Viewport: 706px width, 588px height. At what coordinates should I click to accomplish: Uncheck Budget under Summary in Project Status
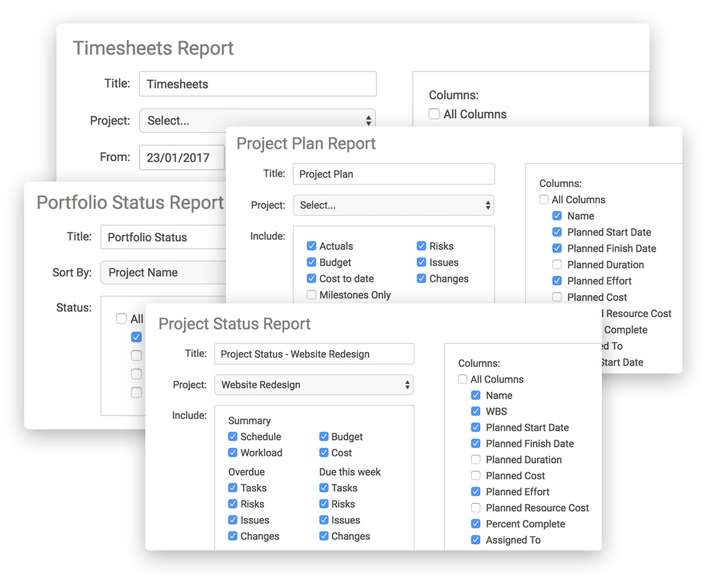(324, 437)
